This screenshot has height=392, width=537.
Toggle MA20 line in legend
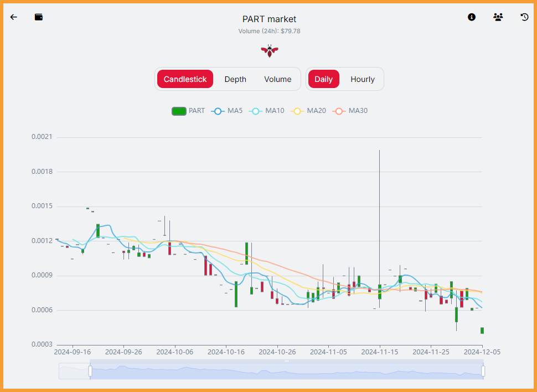[308, 111]
